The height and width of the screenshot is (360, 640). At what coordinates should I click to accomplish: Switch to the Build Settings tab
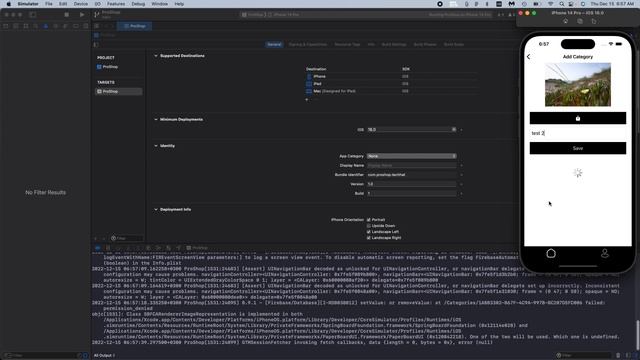pyautogui.click(x=394, y=44)
